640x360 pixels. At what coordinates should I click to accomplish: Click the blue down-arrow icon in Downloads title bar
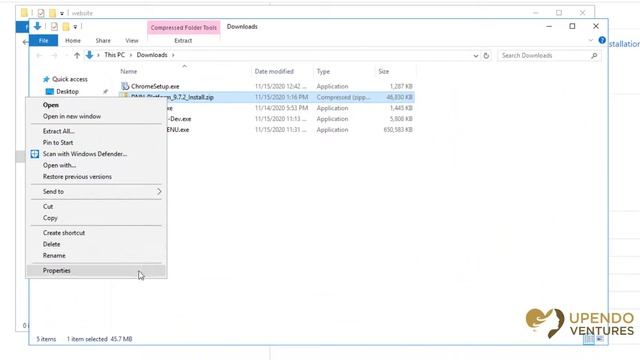coord(38,27)
